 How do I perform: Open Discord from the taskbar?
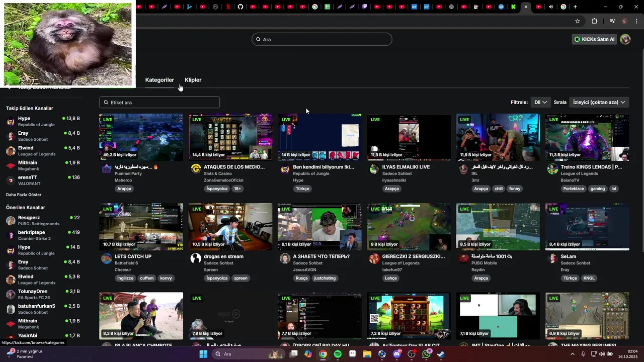tap(397, 354)
